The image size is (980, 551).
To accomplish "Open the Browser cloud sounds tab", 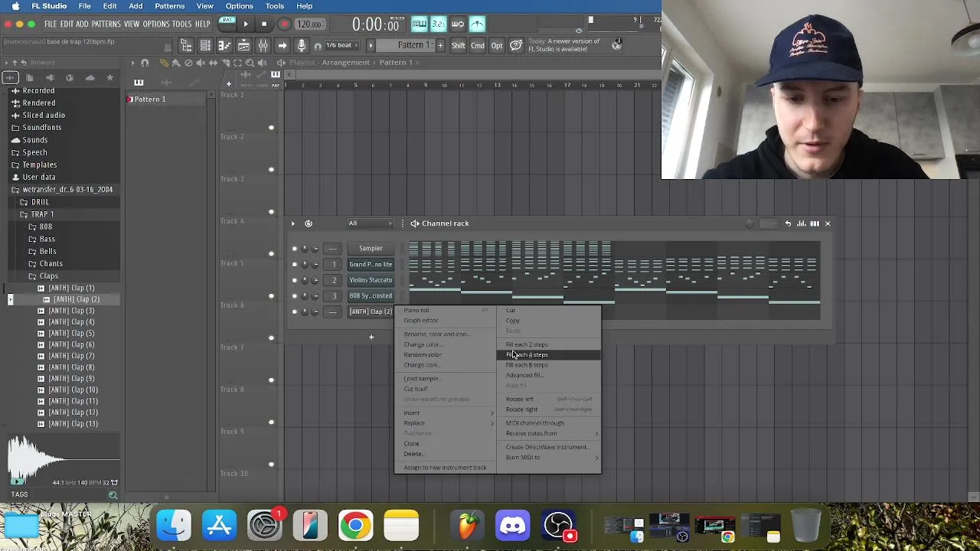I will pos(90,77).
